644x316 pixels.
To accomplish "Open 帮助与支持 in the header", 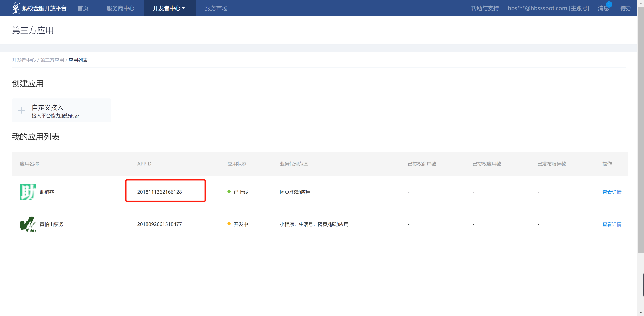I will tap(485, 8).
